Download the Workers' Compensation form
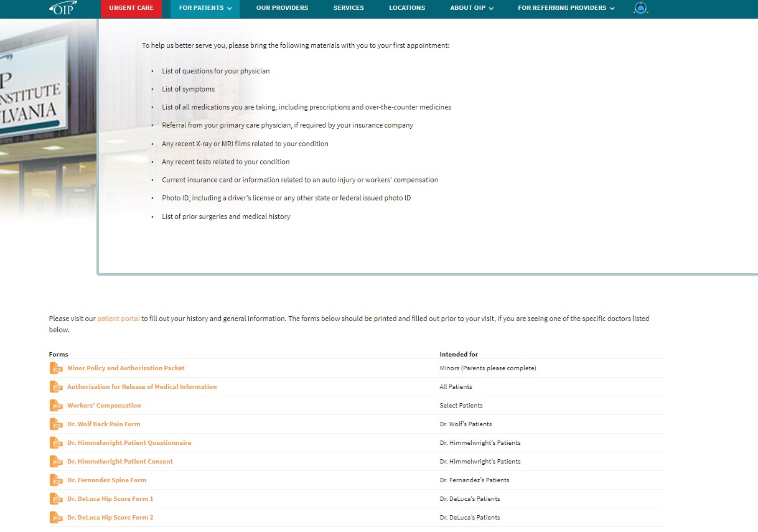The image size is (758, 532). (104, 406)
